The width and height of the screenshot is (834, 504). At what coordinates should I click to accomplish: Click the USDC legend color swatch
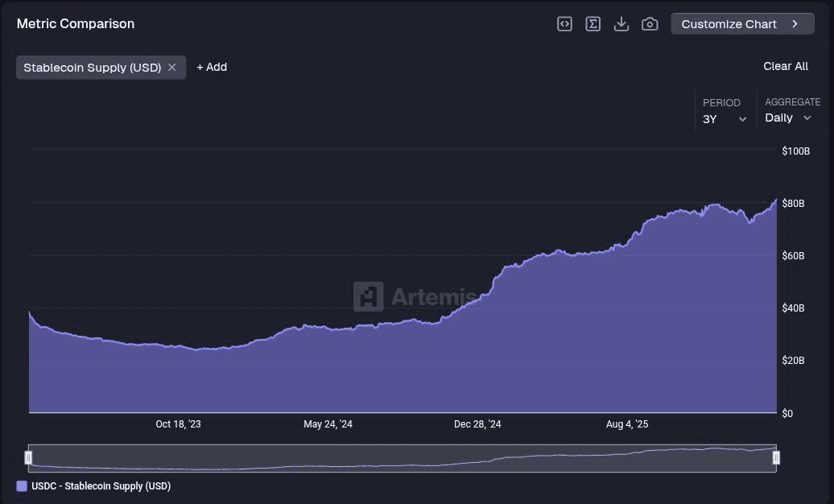coord(22,486)
